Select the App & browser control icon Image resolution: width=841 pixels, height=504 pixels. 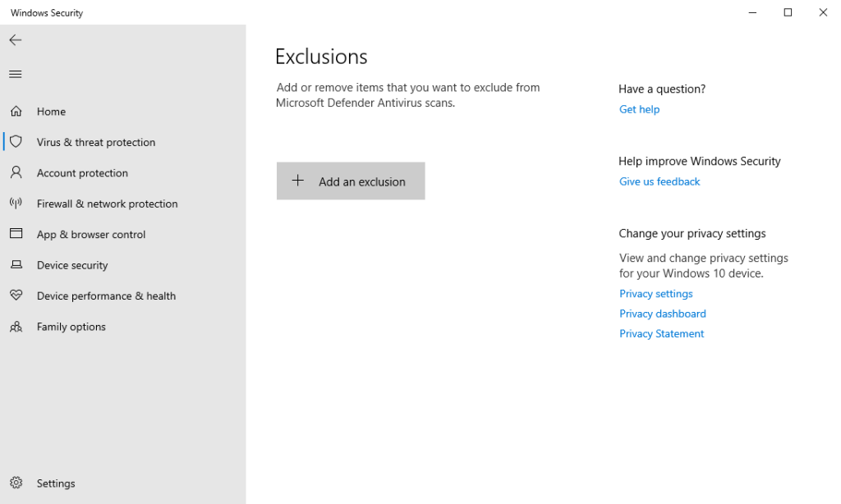[x=16, y=234]
